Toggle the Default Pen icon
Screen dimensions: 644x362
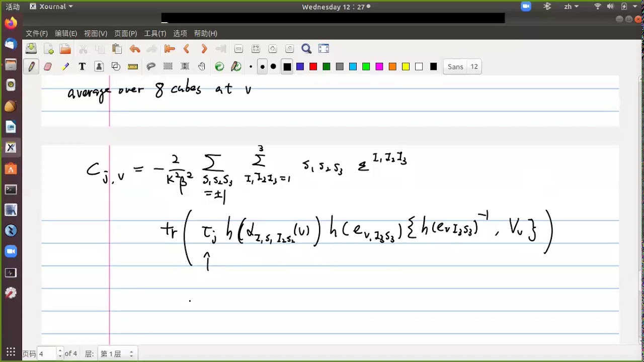(x=236, y=66)
